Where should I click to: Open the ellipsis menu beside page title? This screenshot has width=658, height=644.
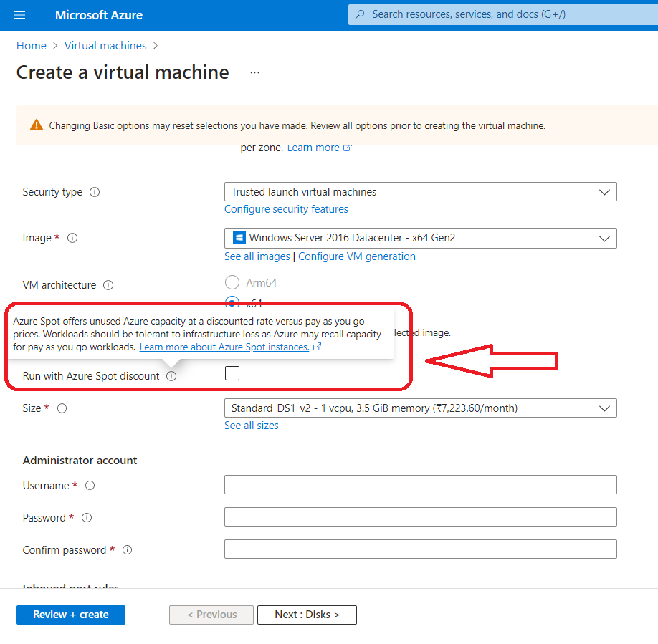coord(254,73)
